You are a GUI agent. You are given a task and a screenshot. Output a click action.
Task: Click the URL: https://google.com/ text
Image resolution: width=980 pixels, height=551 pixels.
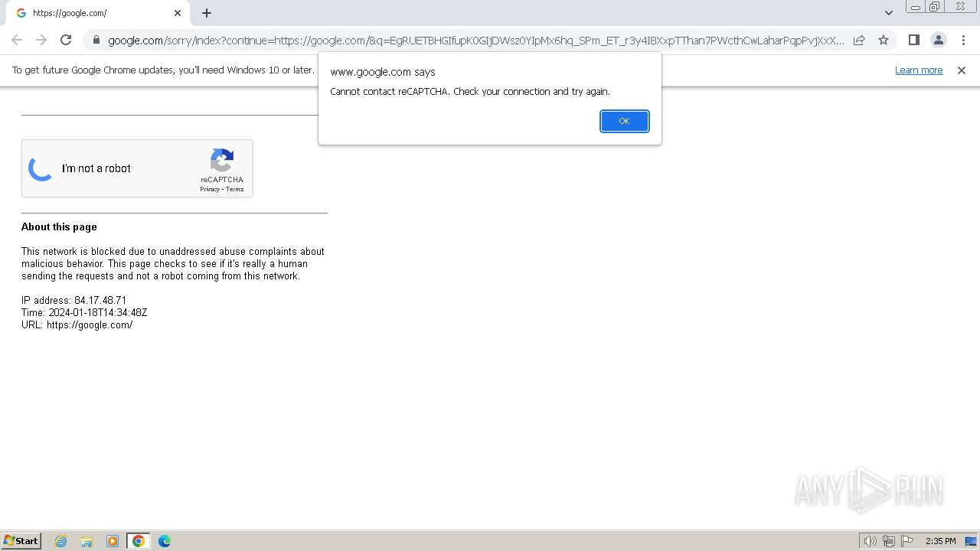coord(77,324)
